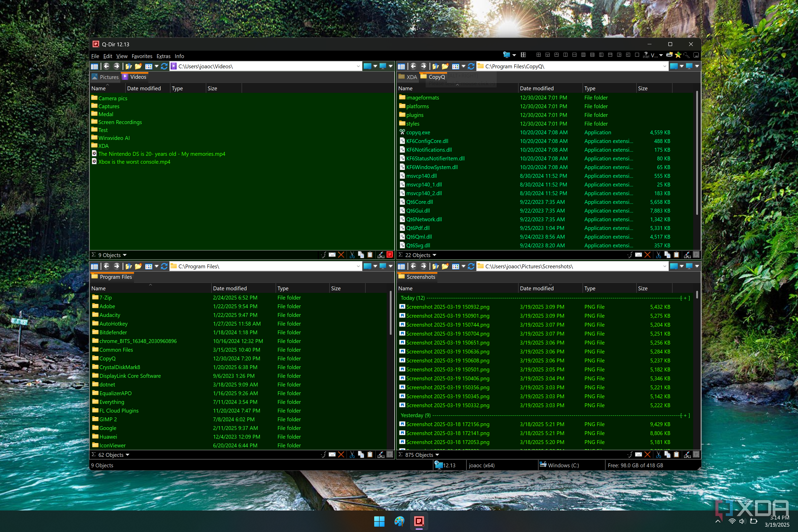The width and height of the screenshot is (798, 532).
Task: Open address history dropdown in Videos pane
Action: pos(358,66)
